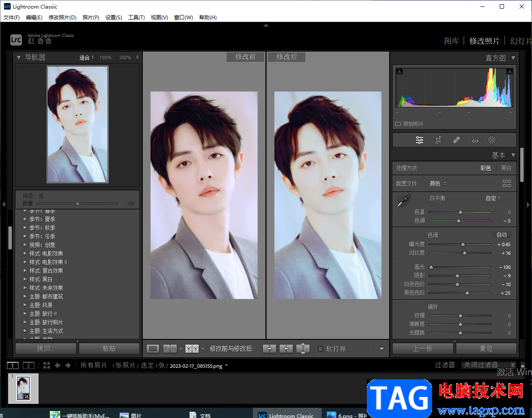Open the 关闭过滤器 filter dropdown
This screenshot has height=418, width=532.
(489, 365)
